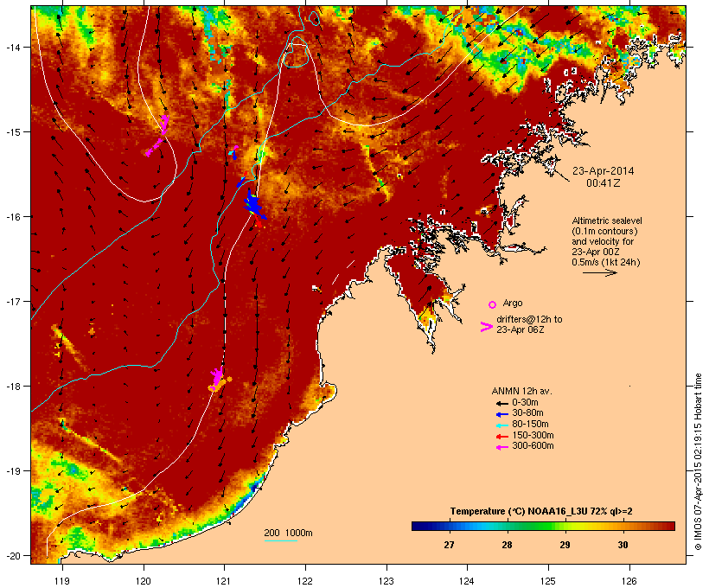Image resolution: width=709 pixels, height=588 pixels.
Task: Click the longitude axis label 123
Action: [386, 581]
